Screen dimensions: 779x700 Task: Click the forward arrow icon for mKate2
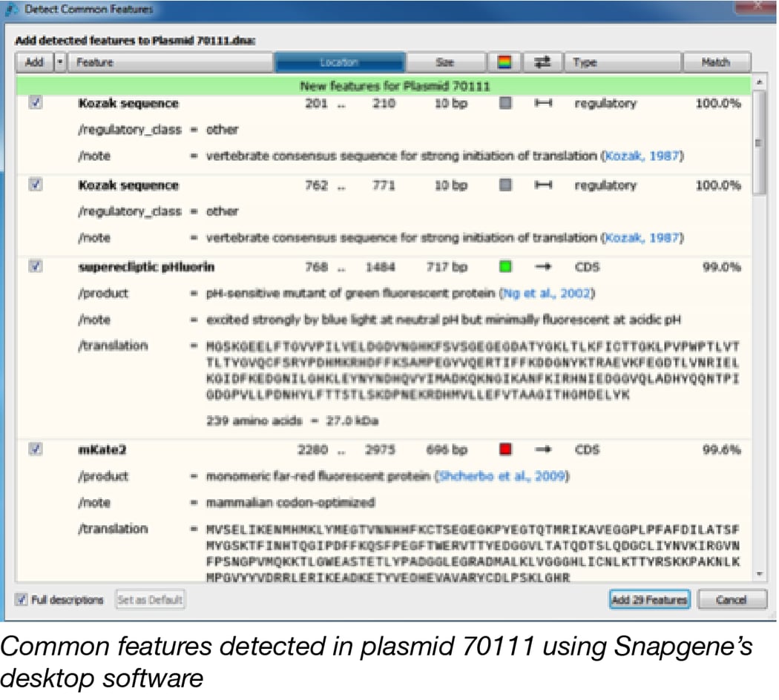point(542,449)
